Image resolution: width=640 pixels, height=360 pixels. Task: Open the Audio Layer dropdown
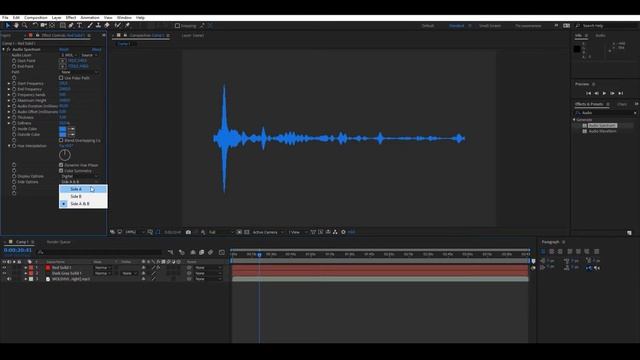coord(69,55)
